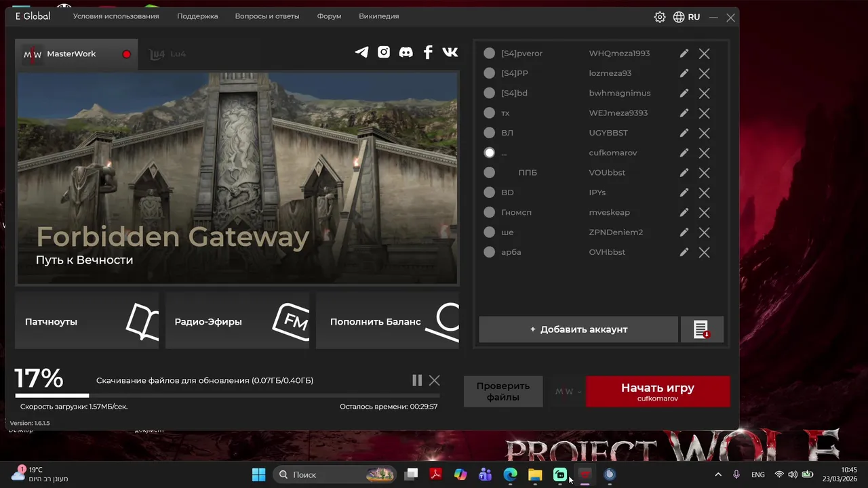Select the UGYBBST account radio
Screen dimensions: 868x488
[489, 133]
